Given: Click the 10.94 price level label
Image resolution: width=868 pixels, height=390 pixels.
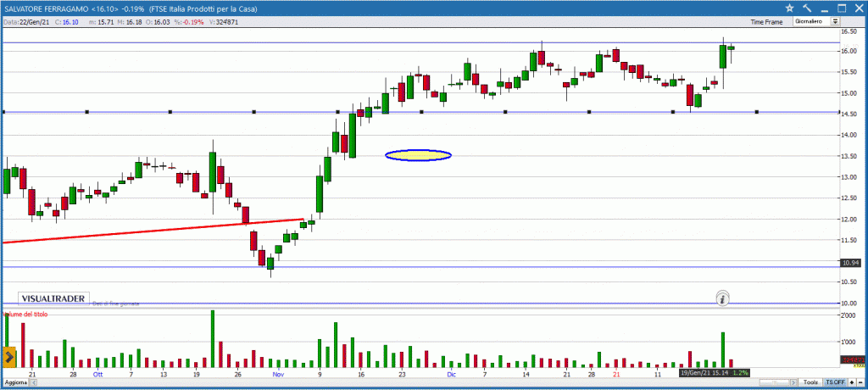Looking at the screenshot, I should coord(849,263).
